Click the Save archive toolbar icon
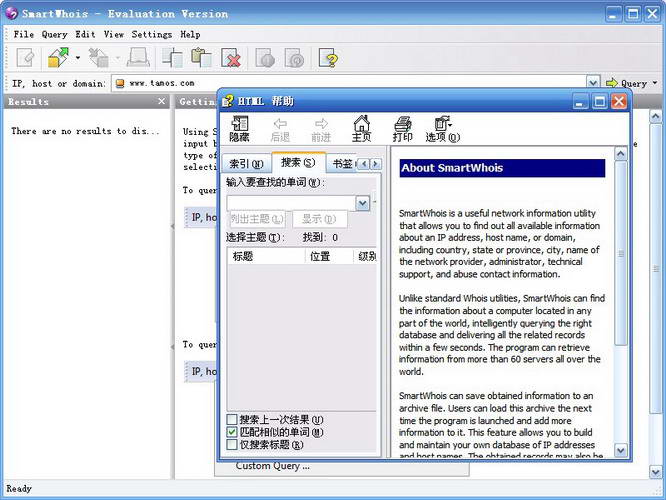The image size is (666, 500). point(99,58)
